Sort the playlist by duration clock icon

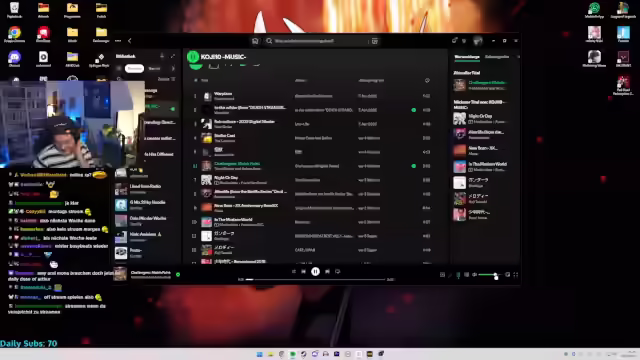[427, 80]
